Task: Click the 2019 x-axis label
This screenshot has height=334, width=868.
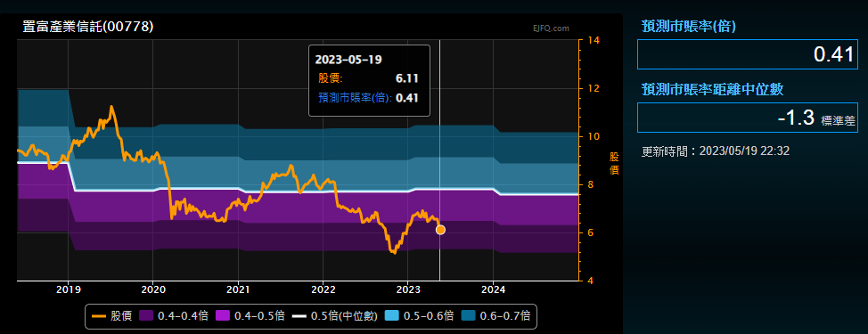Action: point(68,289)
